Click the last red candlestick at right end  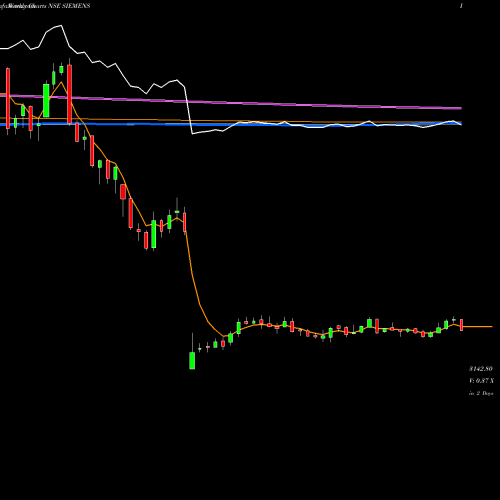coord(462,325)
